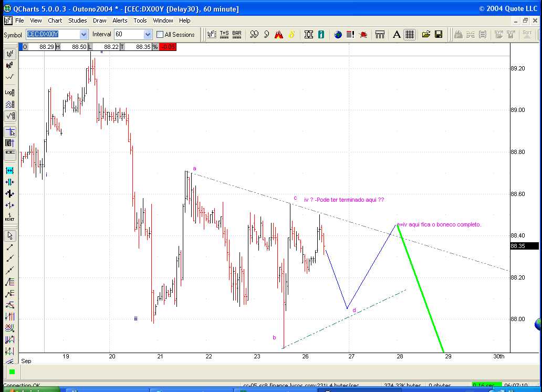Click the cyan horizontal expand icon

(9, 171)
